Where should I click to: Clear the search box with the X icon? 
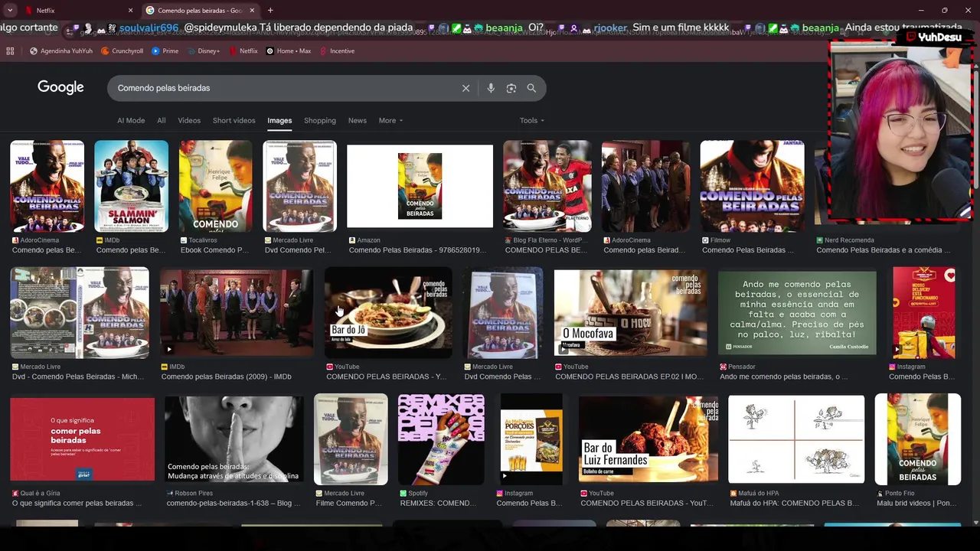tap(465, 88)
